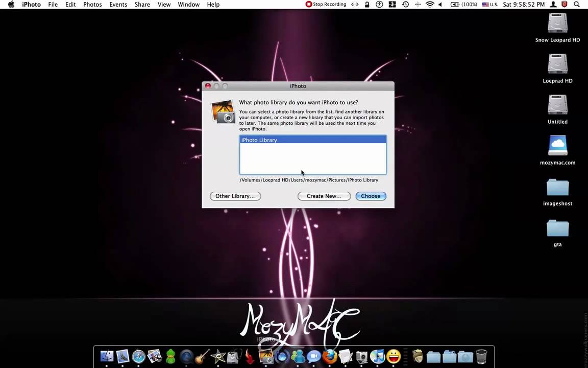The height and width of the screenshot is (368, 588).
Task: Open the Apple menu
Action: [x=11, y=5]
